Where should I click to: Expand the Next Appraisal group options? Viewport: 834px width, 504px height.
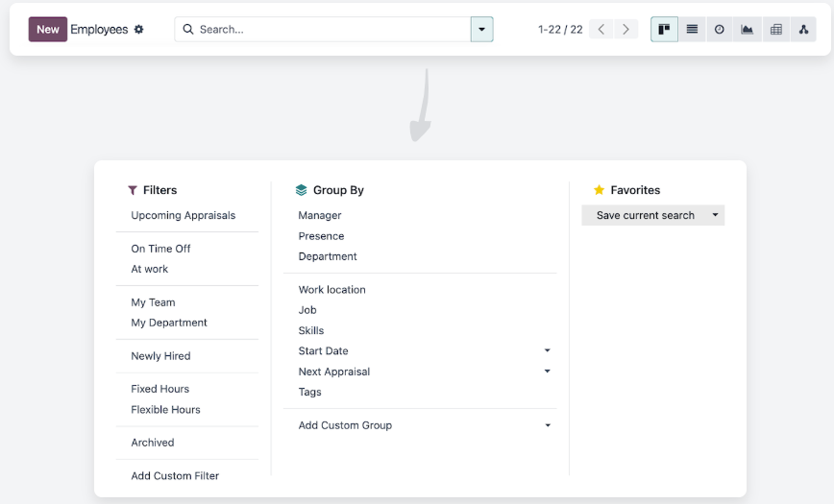point(547,372)
